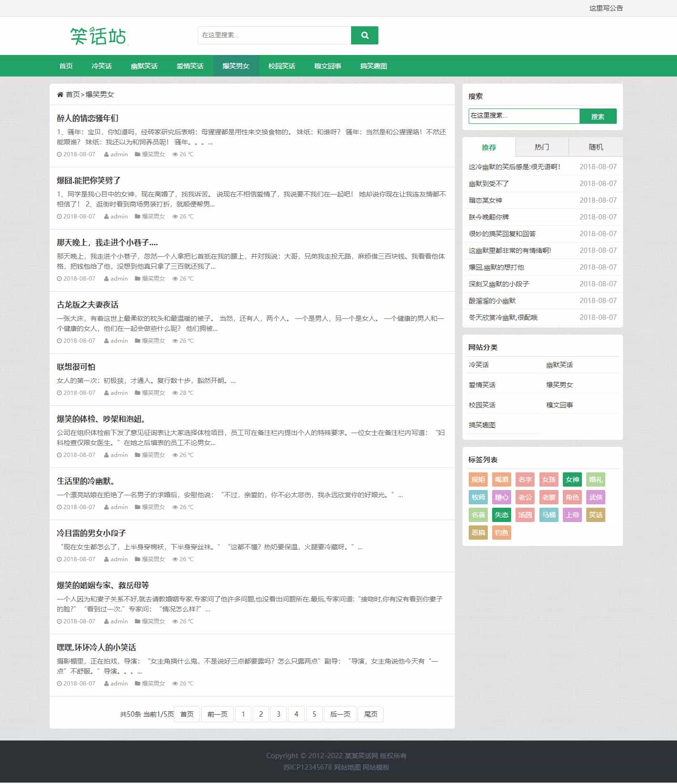Screen dimensions: 677x784
Task: Click the magnifier search button in the header
Action: click(365, 35)
